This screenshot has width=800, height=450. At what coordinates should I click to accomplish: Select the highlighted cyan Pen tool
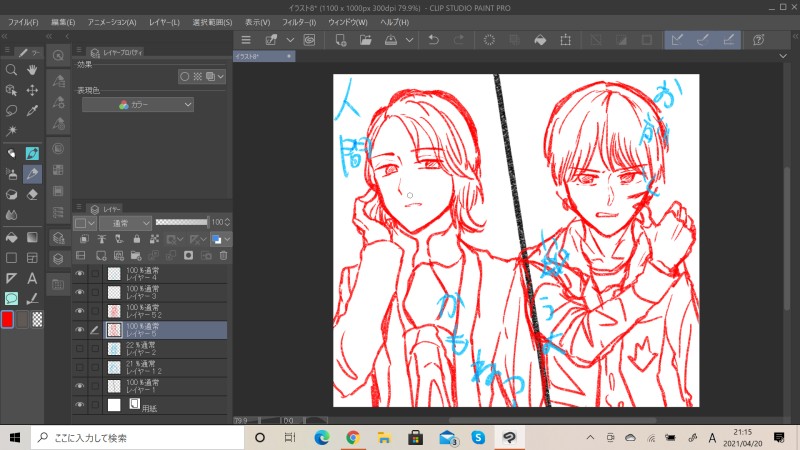pyautogui.click(x=32, y=153)
